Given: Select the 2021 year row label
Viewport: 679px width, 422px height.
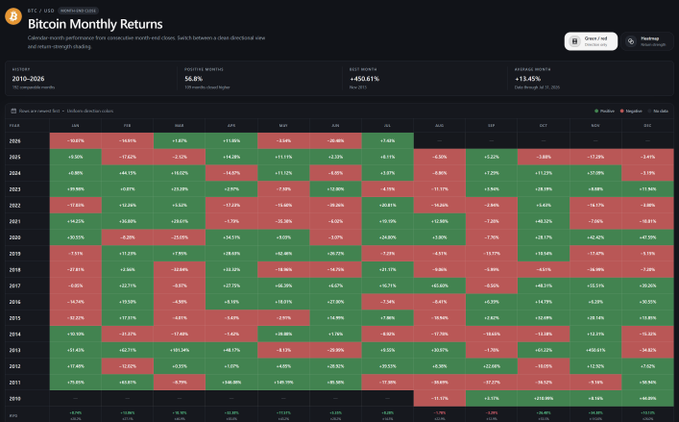Looking at the screenshot, I should 15,221.
